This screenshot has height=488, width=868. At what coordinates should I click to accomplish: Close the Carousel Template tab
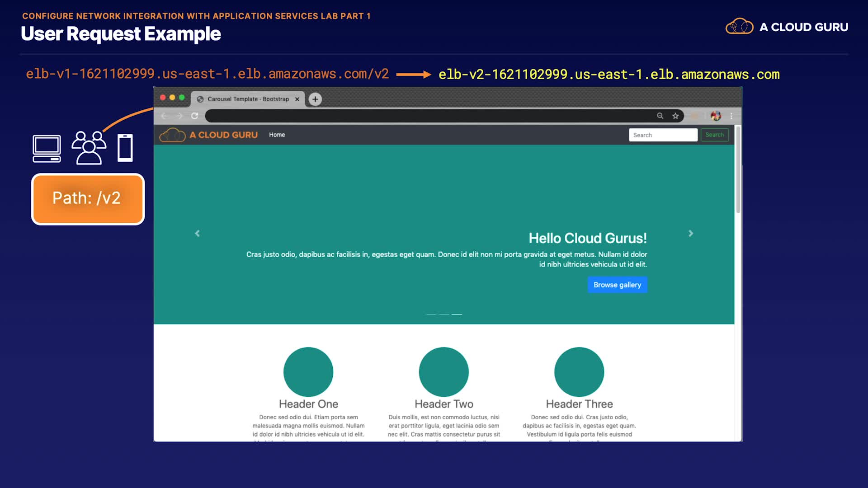(297, 99)
